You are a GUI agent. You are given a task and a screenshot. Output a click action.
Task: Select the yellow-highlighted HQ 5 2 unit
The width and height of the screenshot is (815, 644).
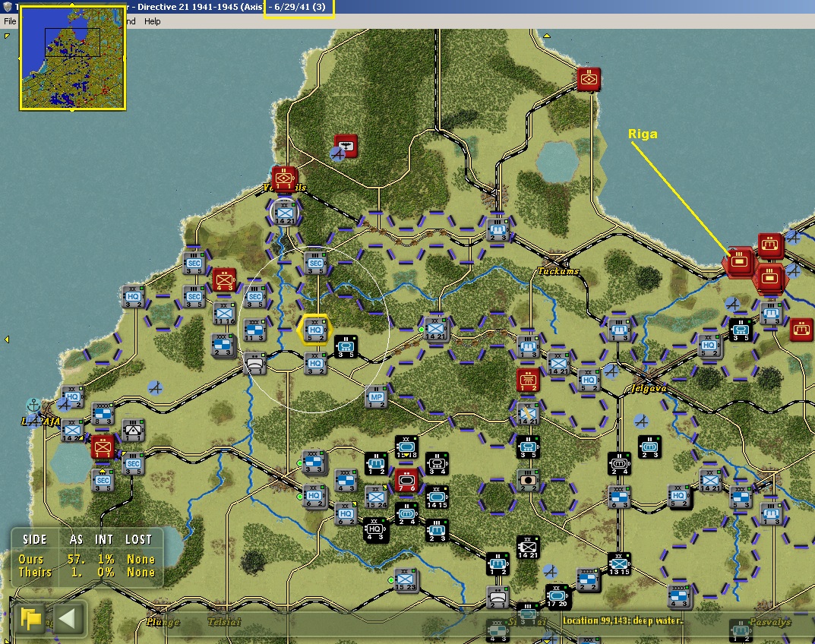(x=314, y=330)
